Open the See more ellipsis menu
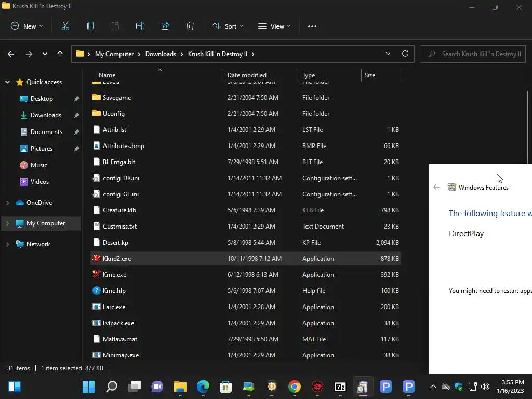Image resolution: width=532 pixels, height=399 pixels. point(312,26)
